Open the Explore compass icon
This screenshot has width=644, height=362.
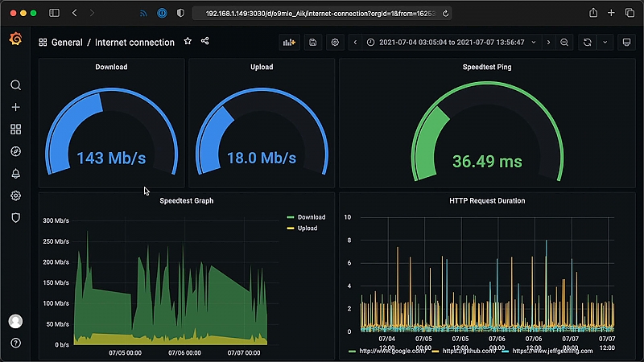[15, 151]
